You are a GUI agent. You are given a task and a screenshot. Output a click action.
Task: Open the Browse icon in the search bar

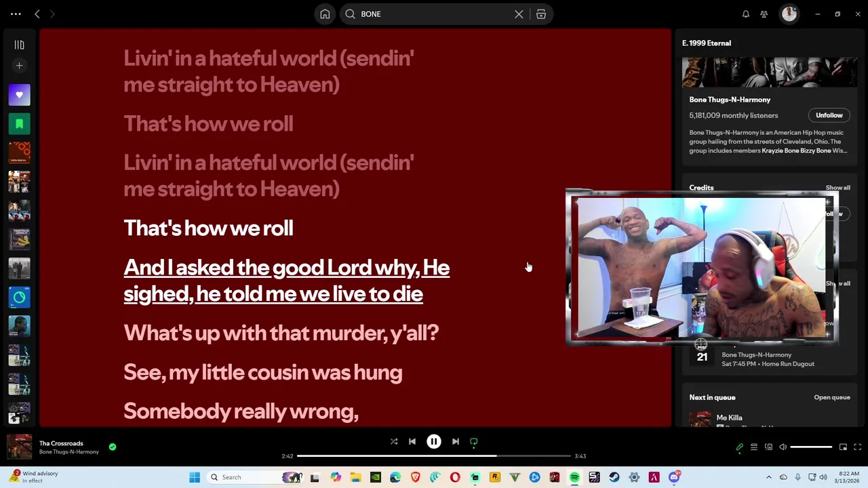(541, 14)
